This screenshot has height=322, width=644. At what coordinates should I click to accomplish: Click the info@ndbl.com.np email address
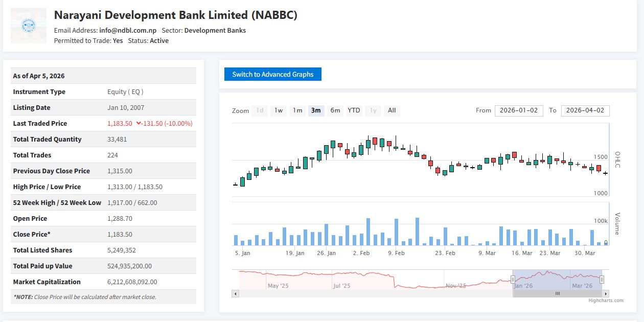coord(128,31)
